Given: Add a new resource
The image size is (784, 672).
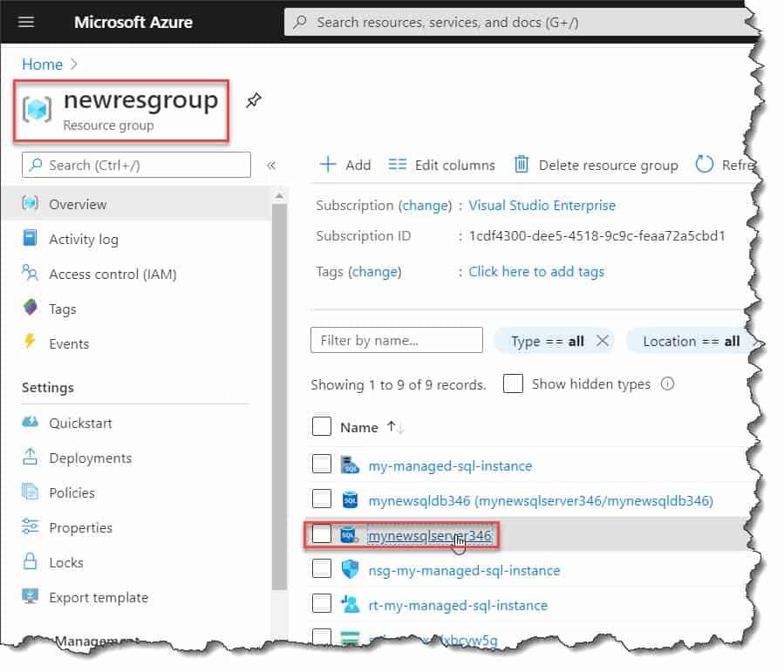Looking at the screenshot, I should point(345,165).
